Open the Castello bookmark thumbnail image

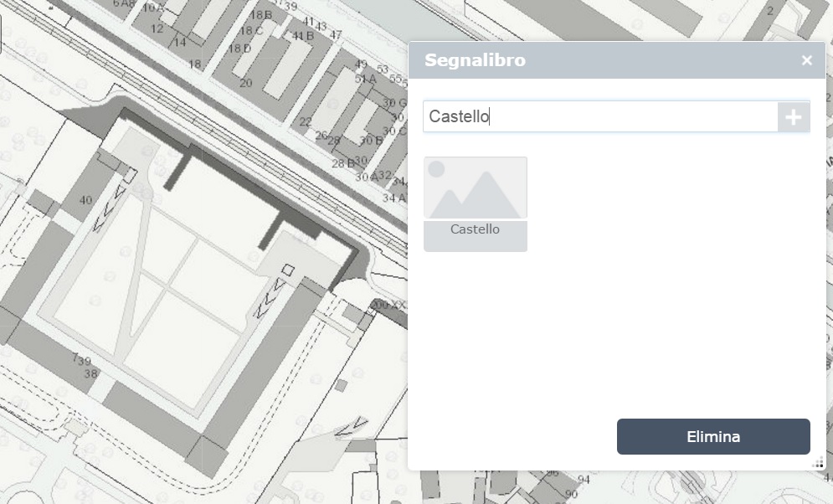point(476,188)
